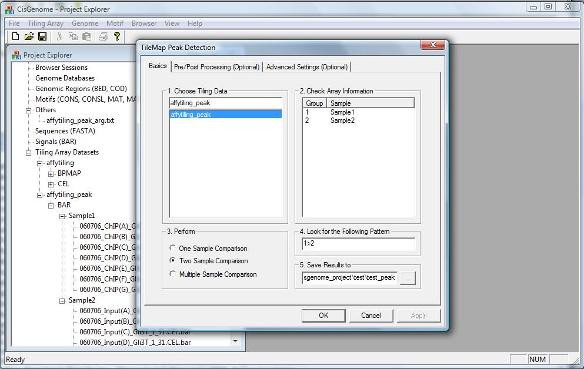This screenshot has width=584, height=369.
Task: Click the Paste clipboard toolbar icon
Action: pos(87,36)
